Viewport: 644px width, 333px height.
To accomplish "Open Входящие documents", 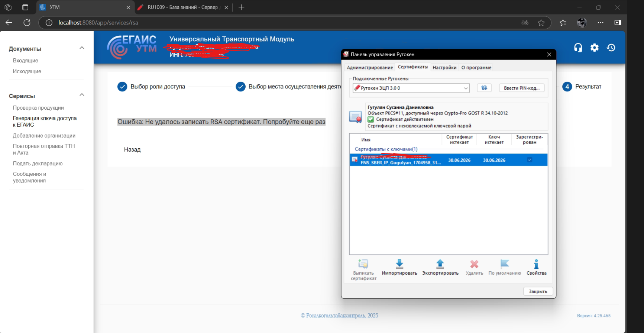I will 26,61.
